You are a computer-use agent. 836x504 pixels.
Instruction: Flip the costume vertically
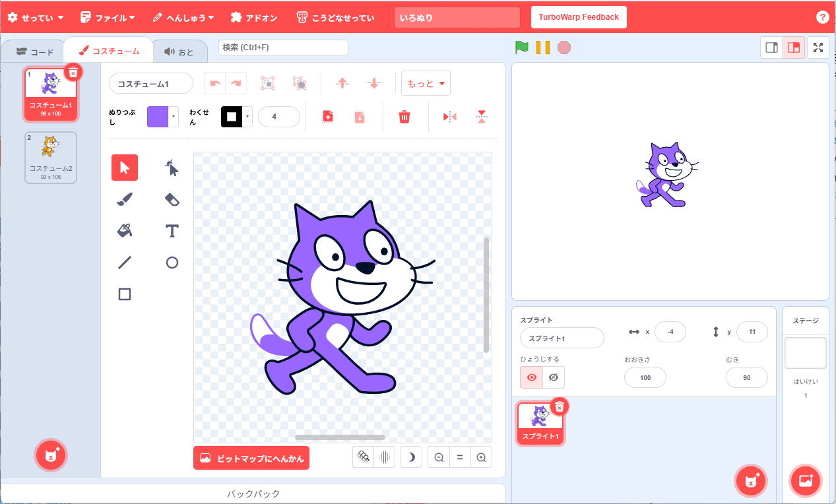pos(482,117)
